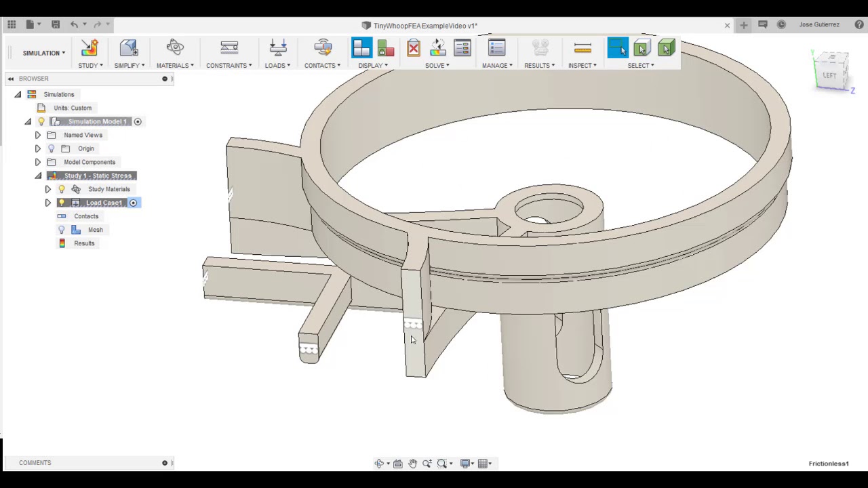Toggle visibility bulb of Origin folder
The image size is (868, 488).
pos(52,148)
